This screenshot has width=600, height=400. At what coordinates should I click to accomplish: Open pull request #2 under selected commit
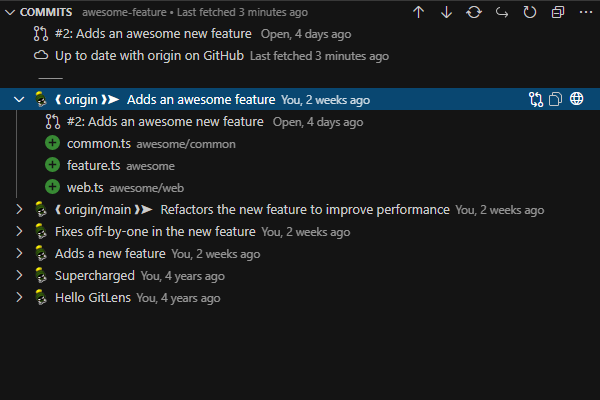(x=165, y=121)
